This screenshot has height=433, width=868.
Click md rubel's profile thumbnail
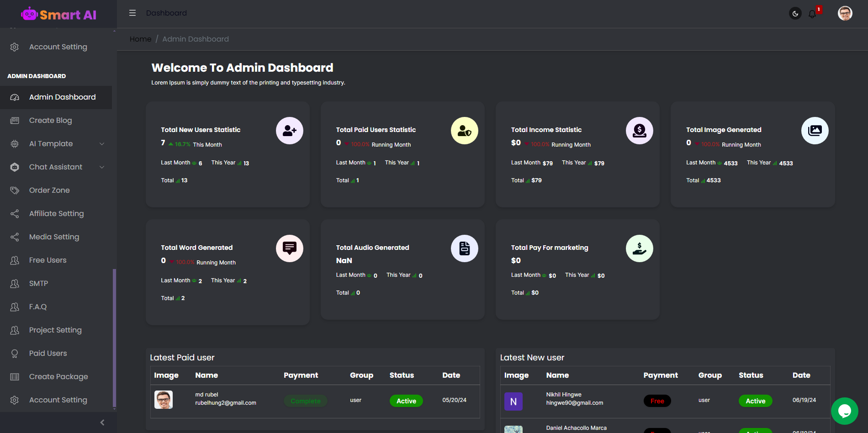point(164,400)
